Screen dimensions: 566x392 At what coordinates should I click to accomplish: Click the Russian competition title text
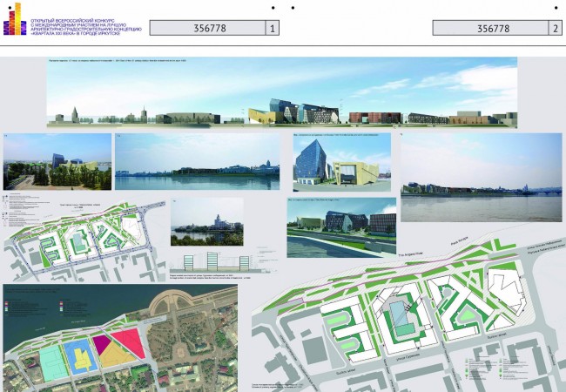click(86, 27)
